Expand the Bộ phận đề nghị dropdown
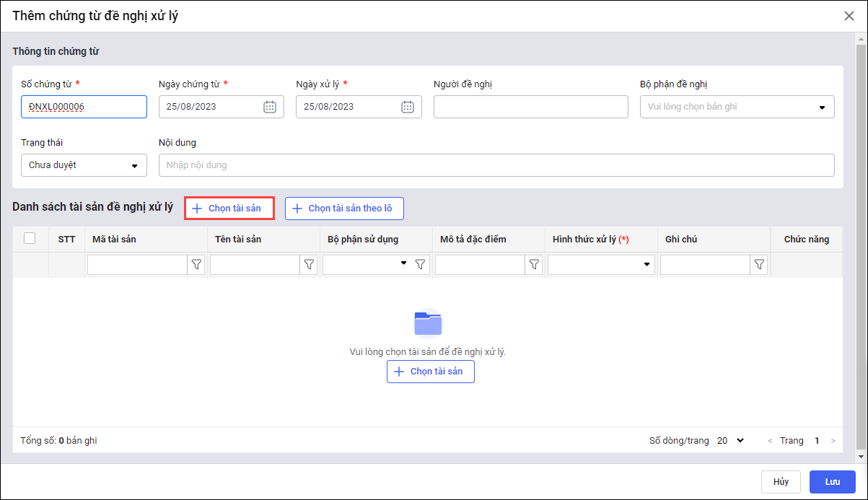The height and width of the screenshot is (500, 868). (821, 108)
